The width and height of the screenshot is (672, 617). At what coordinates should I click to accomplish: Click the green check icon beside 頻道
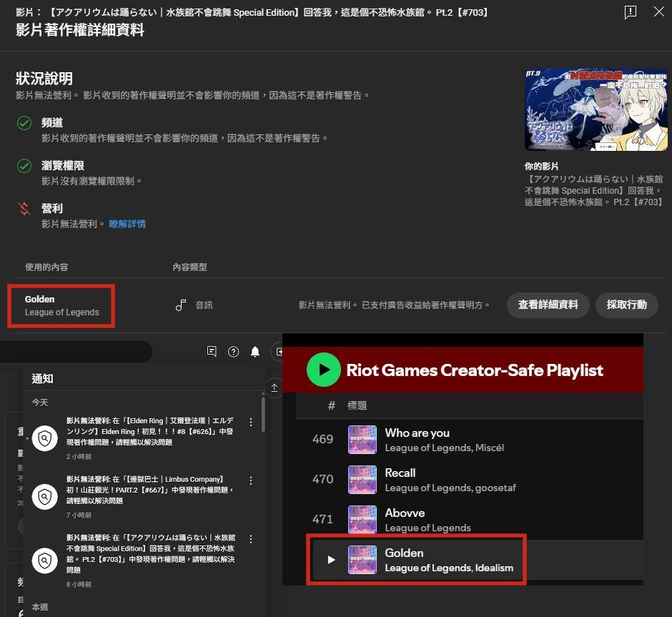24,123
